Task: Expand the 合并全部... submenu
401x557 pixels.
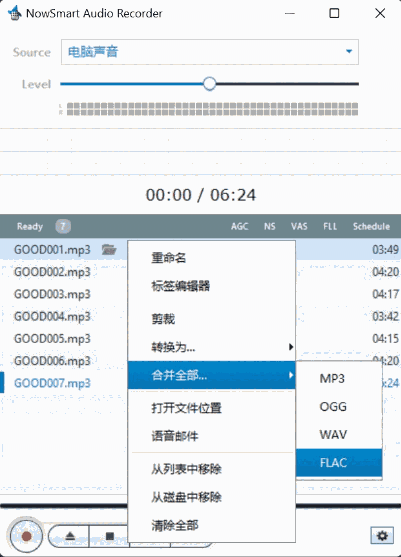Action: click(x=212, y=375)
